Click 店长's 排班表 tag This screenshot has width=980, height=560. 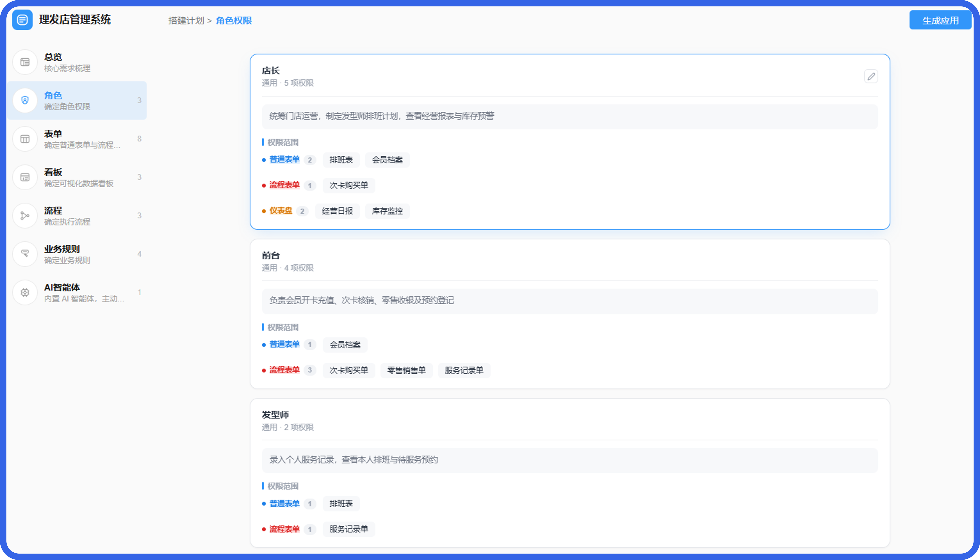[341, 160]
